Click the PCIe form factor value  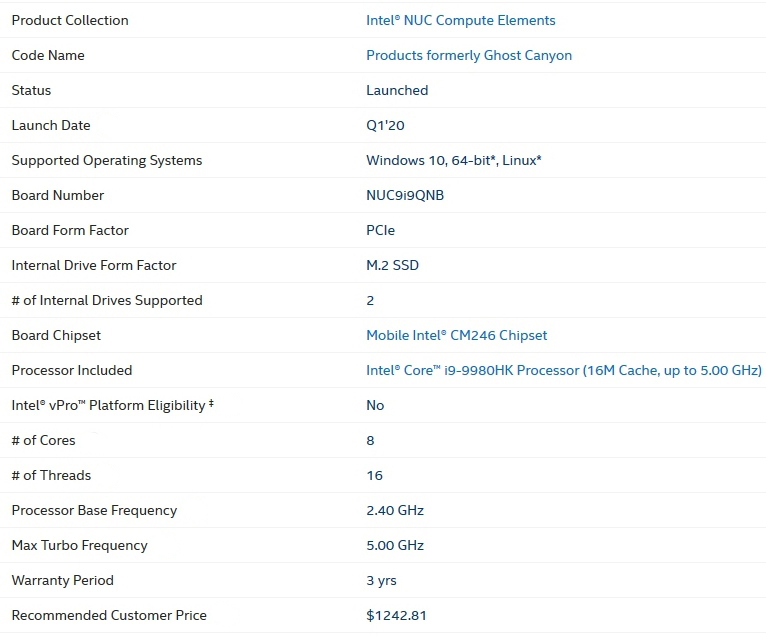tap(381, 231)
